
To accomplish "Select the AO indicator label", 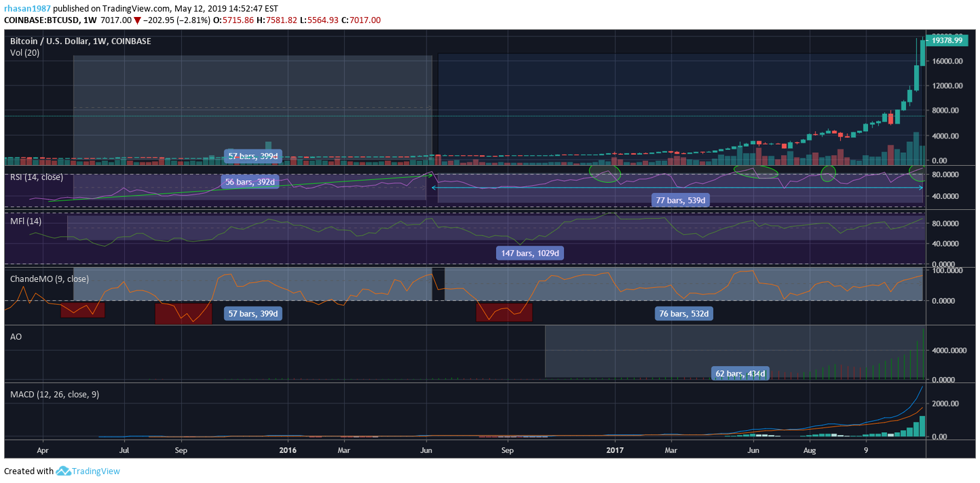I will (x=16, y=336).
